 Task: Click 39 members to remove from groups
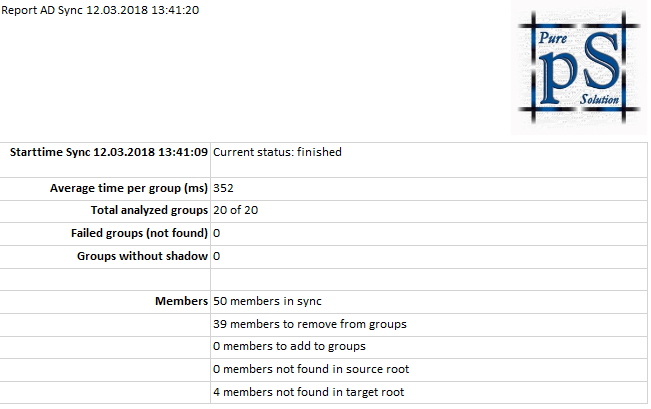point(310,324)
